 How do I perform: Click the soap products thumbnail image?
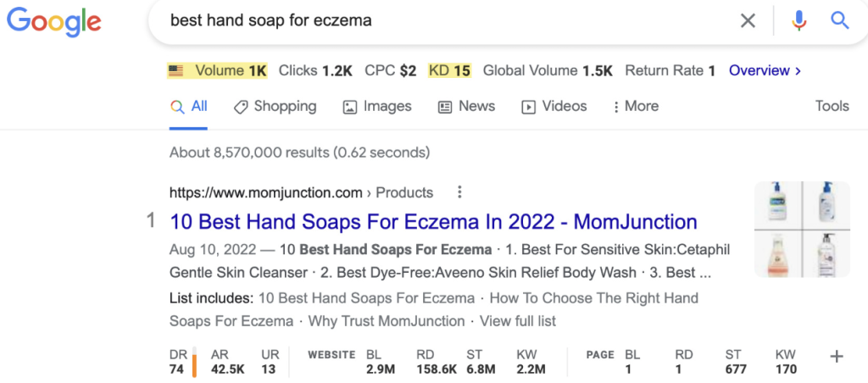[801, 230]
